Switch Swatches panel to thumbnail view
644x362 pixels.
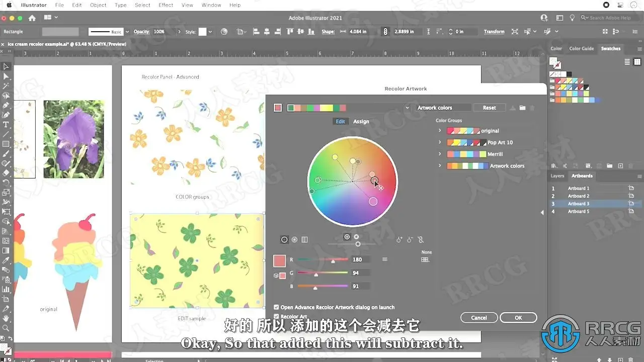[x=636, y=62]
